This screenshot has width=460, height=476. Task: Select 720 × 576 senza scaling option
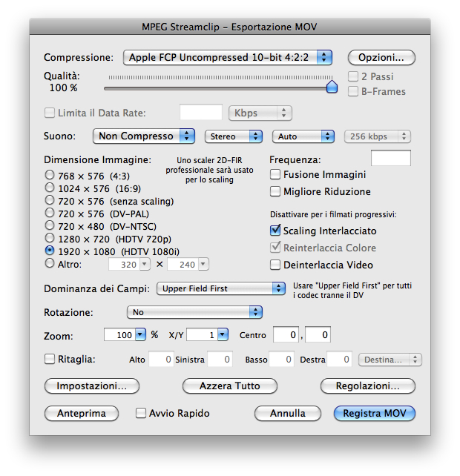[50, 200]
